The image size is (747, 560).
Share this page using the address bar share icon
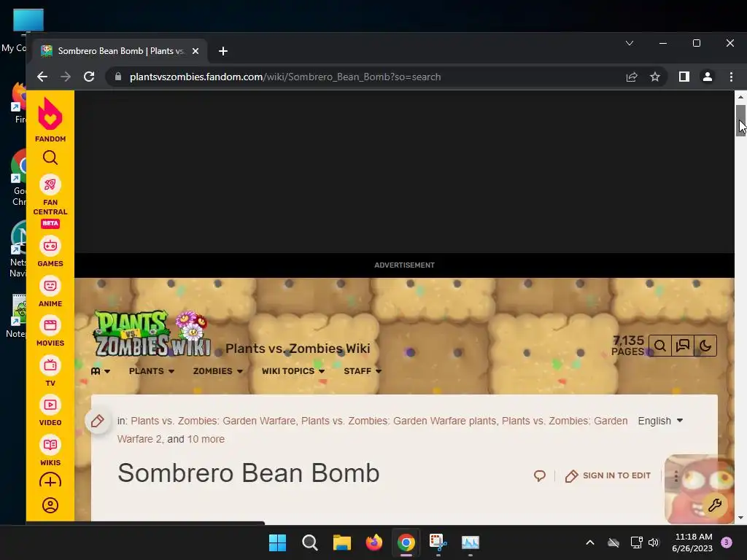[632, 77]
